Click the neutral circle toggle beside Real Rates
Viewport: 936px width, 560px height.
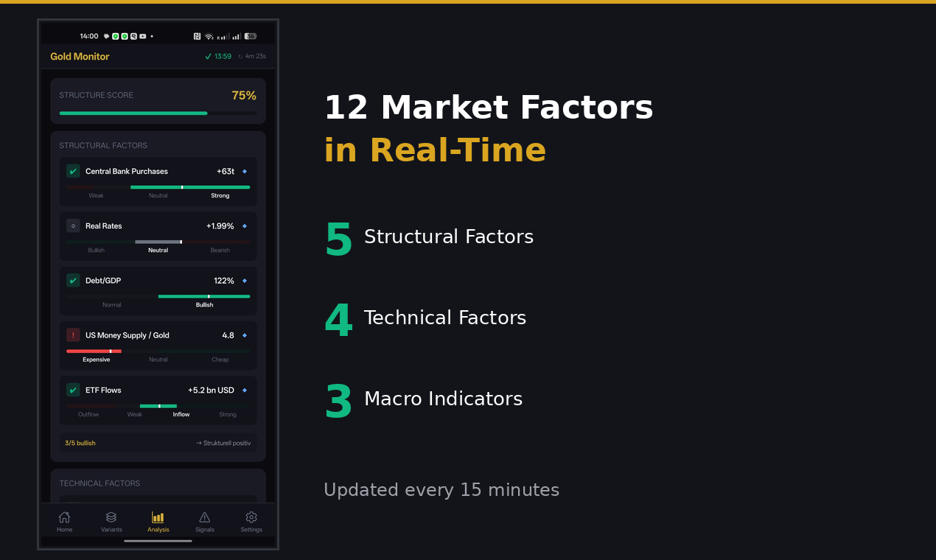tap(73, 225)
